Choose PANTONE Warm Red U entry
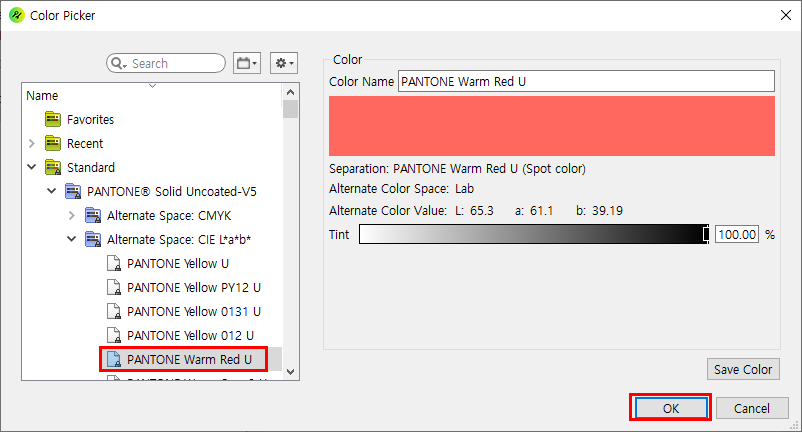The image size is (802, 432). click(x=189, y=359)
